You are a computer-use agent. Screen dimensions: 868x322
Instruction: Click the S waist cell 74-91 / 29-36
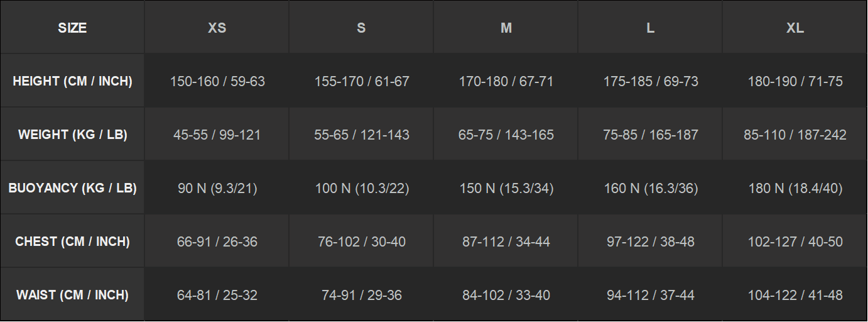[361, 295]
